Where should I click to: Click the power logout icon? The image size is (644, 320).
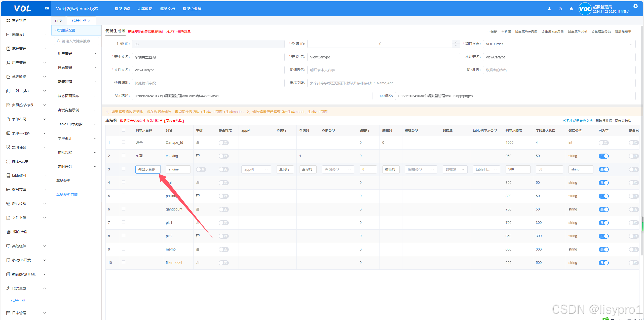pos(560,9)
